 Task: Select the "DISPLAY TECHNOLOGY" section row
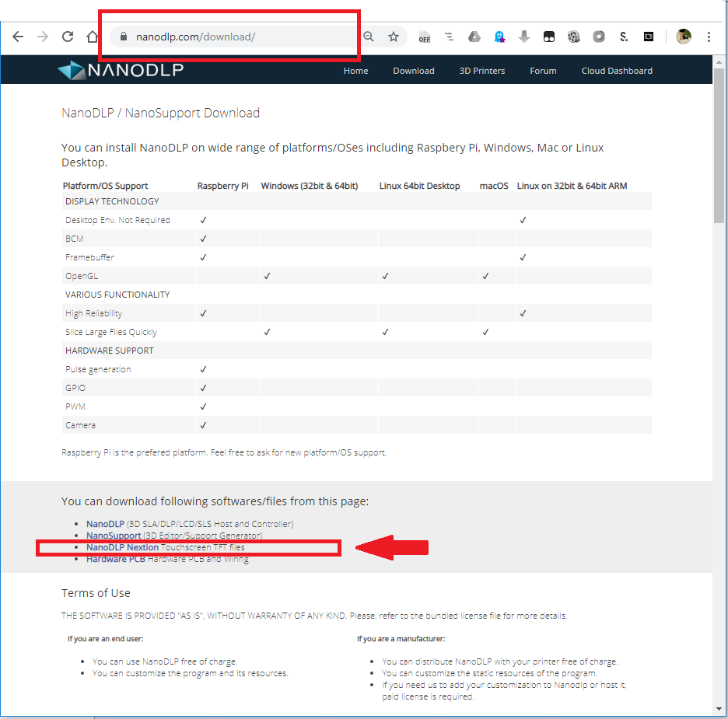pyautogui.click(x=356, y=201)
